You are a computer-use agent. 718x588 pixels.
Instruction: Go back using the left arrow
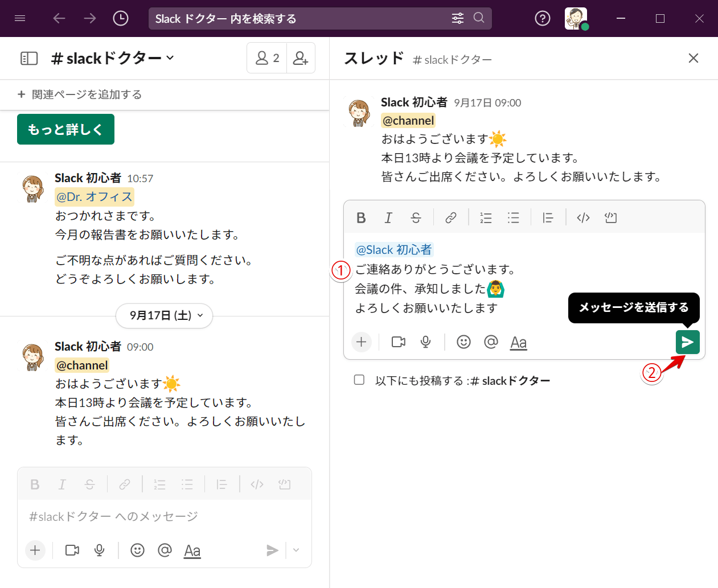point(59,18)
